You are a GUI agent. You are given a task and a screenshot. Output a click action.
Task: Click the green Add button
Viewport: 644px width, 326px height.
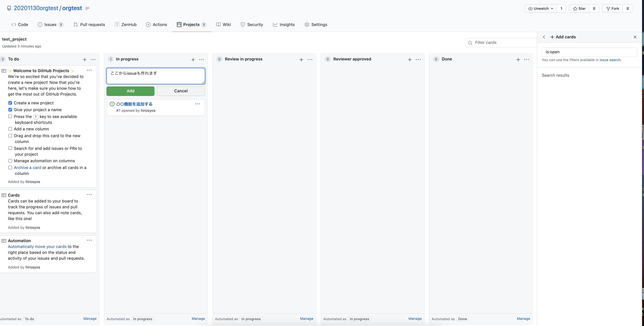coord(130,91)
